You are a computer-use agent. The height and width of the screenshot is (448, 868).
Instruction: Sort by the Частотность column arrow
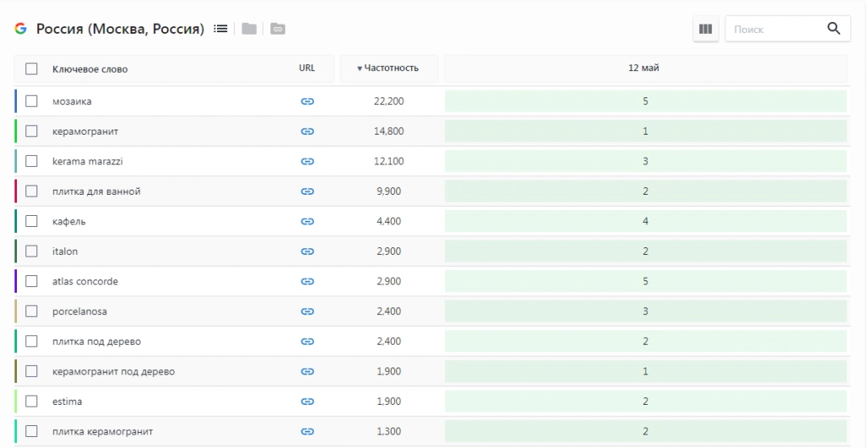coord(359,69)
